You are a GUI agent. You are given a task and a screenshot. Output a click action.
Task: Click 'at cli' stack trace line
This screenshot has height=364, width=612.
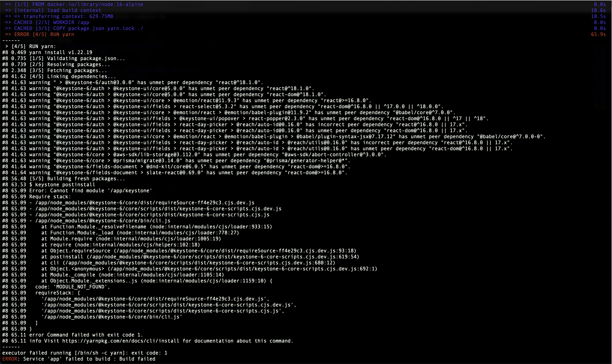click(169, 263)
